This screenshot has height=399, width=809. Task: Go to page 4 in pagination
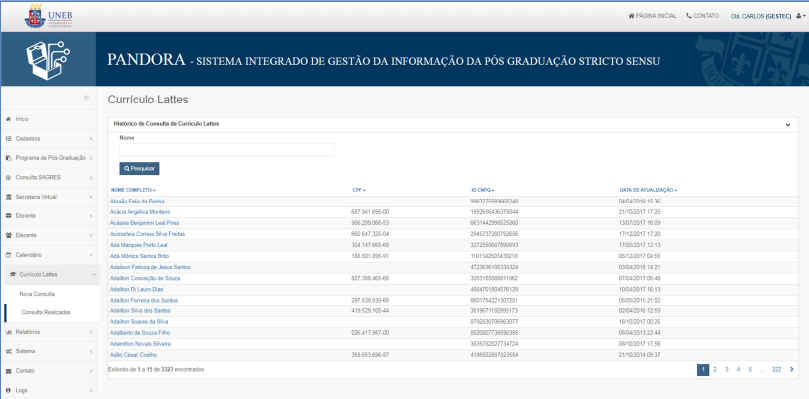(738, 369)
